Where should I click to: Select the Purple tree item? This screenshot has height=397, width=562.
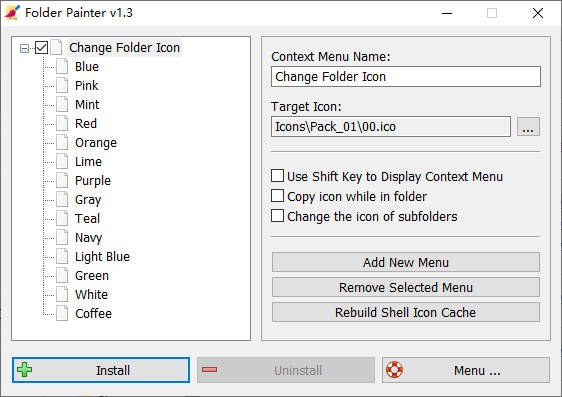click(x=93, y=181)
